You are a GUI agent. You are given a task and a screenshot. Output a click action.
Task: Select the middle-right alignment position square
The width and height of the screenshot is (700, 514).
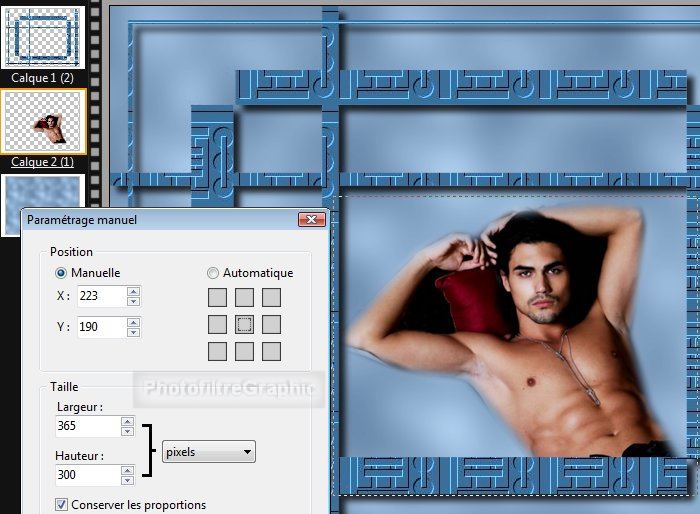(x=271, y=324)
